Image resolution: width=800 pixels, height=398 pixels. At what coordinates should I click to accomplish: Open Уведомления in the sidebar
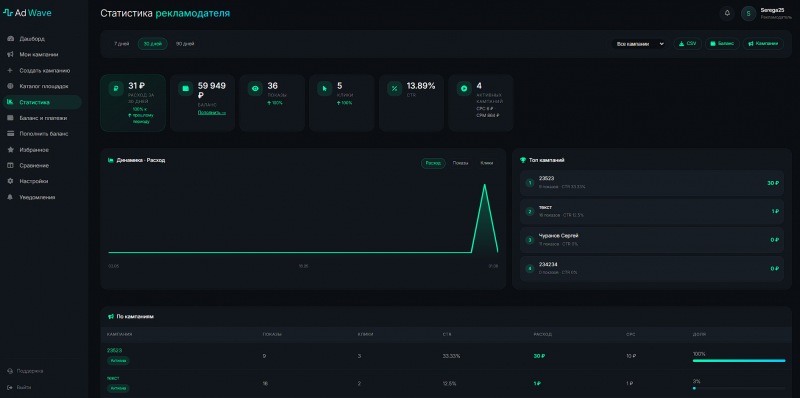click(42, 197)
